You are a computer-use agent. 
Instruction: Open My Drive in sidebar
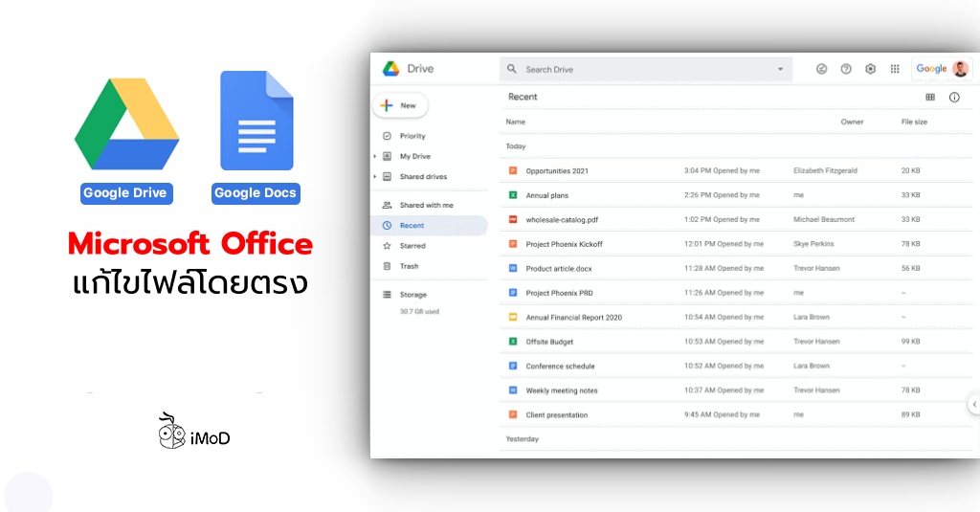(415, 156)
